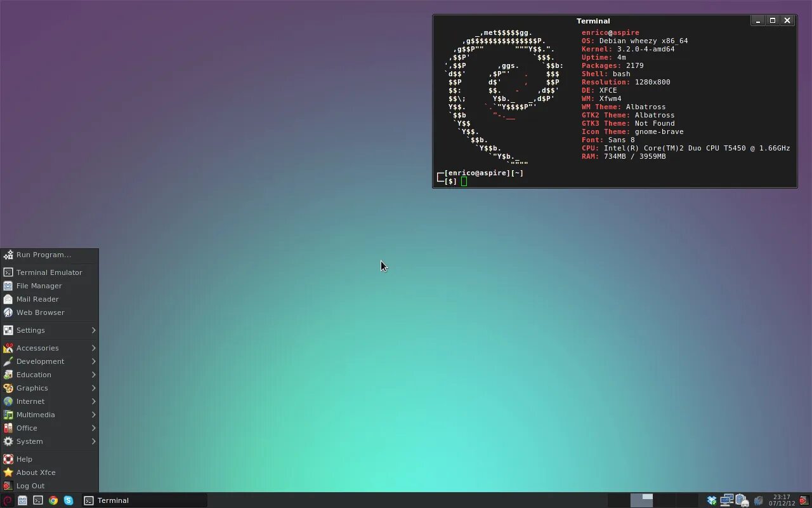
Task: Launch terminal from panel launcher icon
Action: pyautogui.click(x=38, y=500)
